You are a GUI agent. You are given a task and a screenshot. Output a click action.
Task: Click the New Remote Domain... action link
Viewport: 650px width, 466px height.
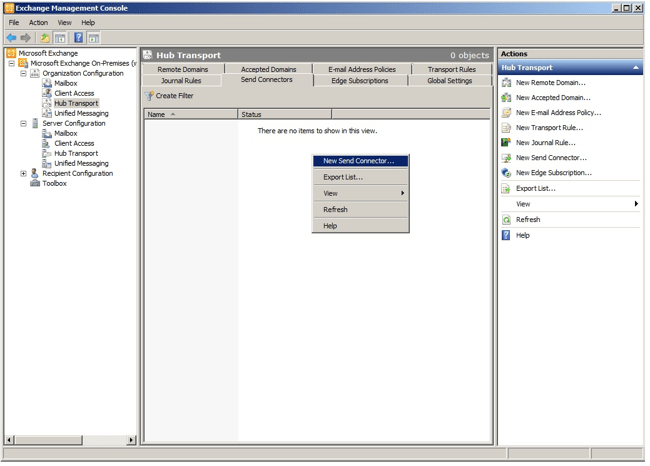[x=551, y=83]
